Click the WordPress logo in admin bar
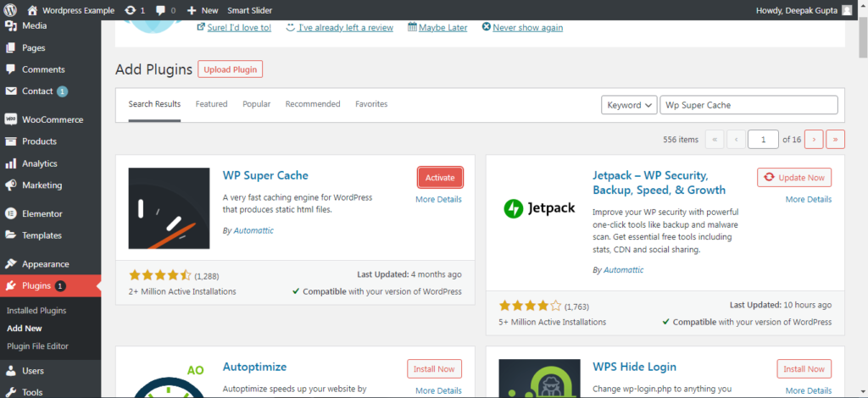The image size is (868, 398). 11,10
